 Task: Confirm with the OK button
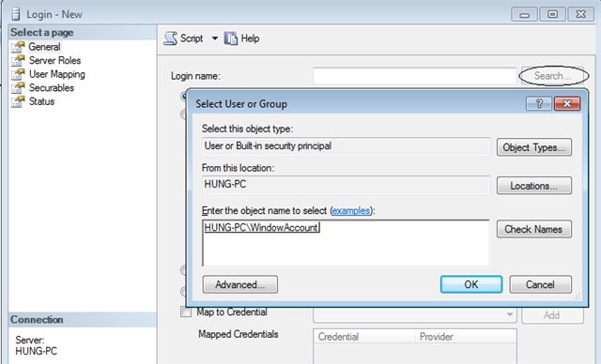(471, 284)
